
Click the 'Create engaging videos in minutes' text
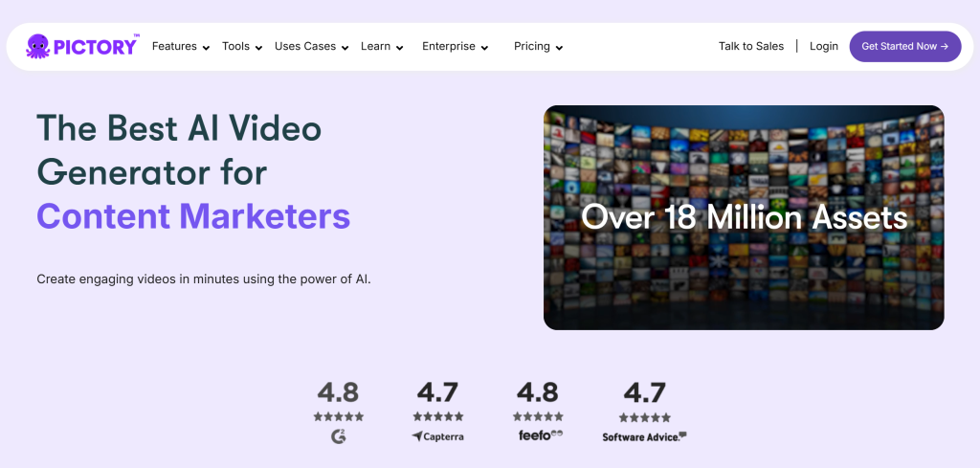pos(204,279)
